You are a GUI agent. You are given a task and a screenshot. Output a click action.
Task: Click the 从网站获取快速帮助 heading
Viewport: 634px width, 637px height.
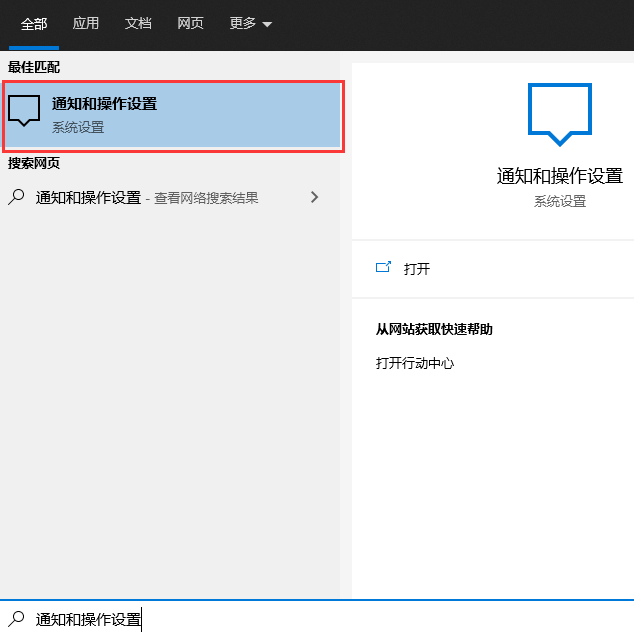434,329
